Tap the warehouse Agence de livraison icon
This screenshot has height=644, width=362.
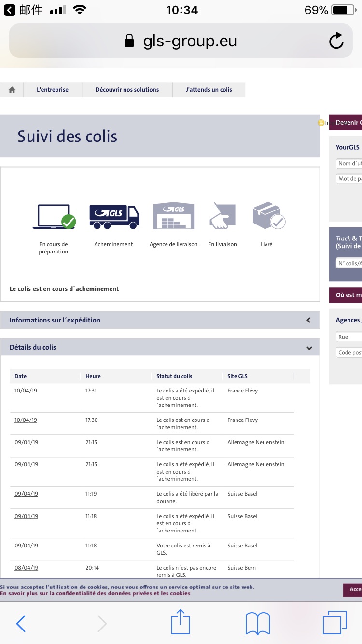(x=174, y=216)
